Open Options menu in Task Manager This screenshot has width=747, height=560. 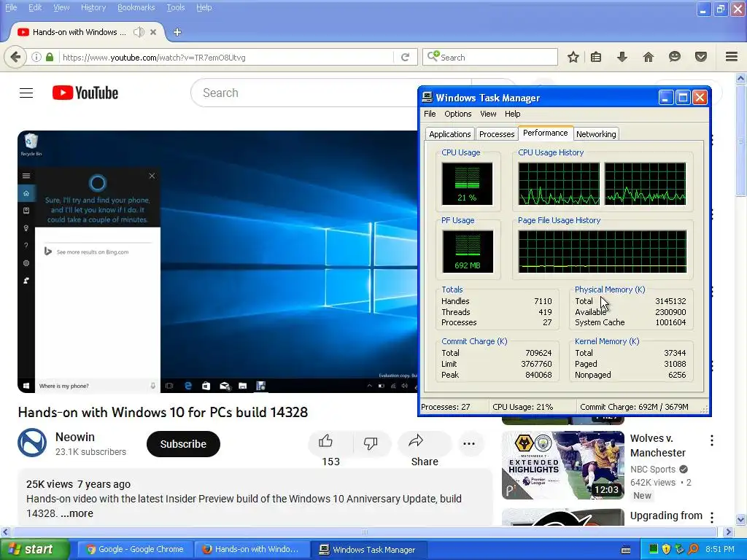[458, 114]
